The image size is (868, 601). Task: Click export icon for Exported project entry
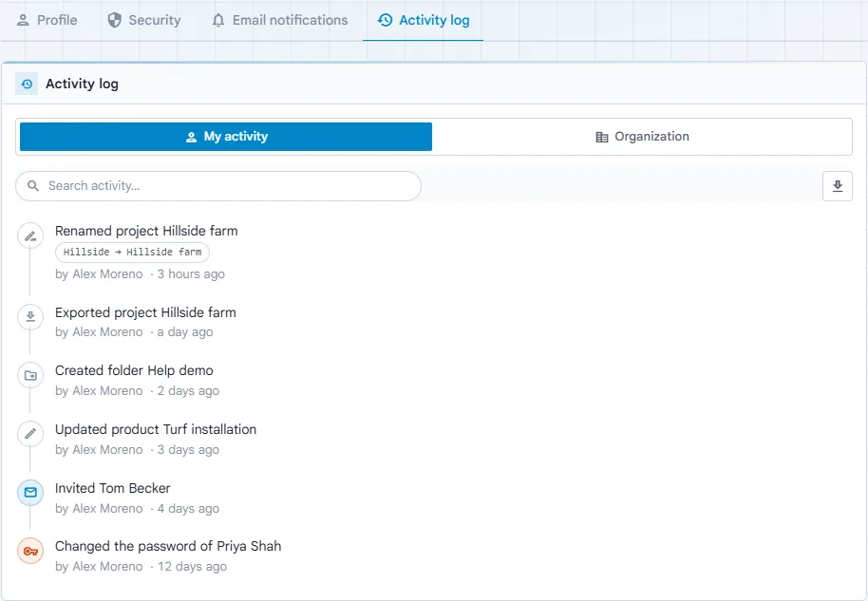pyautogui.click(x=30, y=316)
